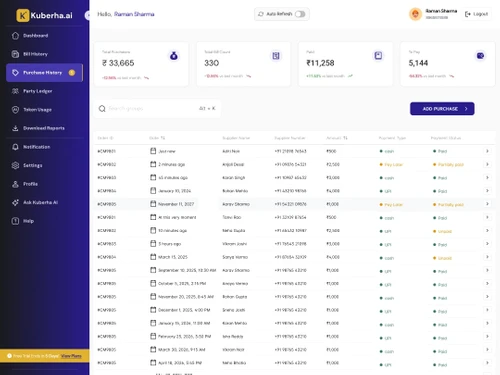Expand the 'November 11, 2027' row chevron
This screenshot has width=500, height=375.
[x=487, y=204]
